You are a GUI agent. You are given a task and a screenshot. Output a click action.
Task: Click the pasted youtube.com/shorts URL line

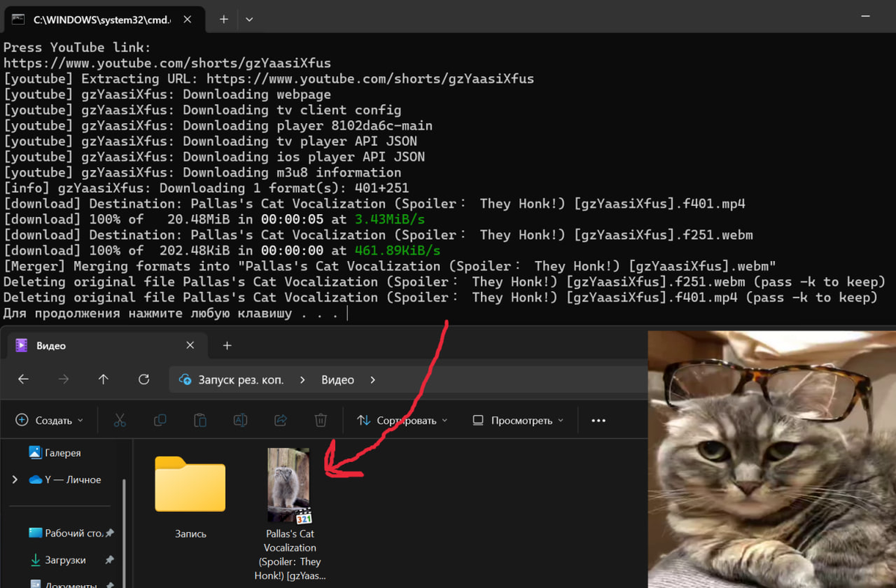tap(167, 63)
